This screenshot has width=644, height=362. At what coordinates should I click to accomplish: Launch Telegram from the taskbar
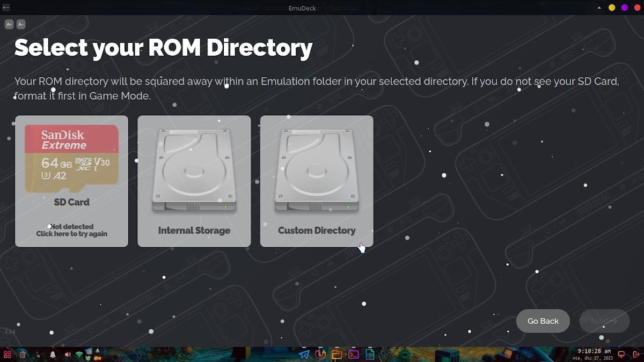pyautogui.click(x=304, y=354)
